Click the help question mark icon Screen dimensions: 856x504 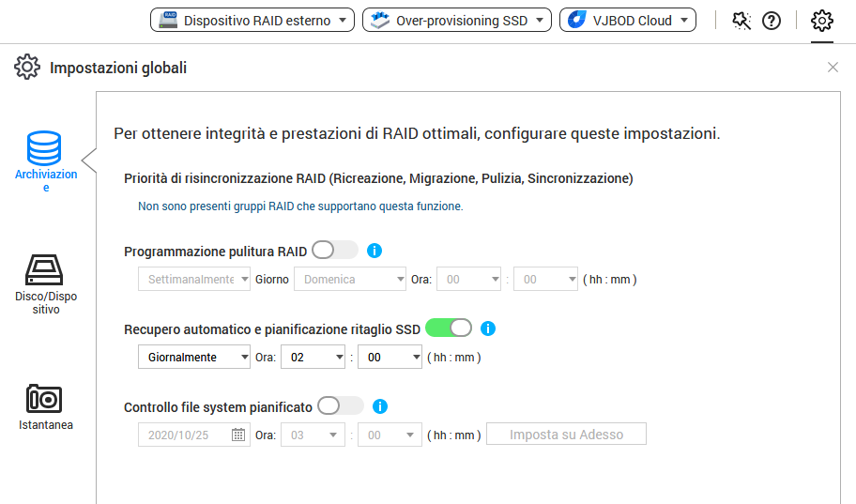click(772, 21)
